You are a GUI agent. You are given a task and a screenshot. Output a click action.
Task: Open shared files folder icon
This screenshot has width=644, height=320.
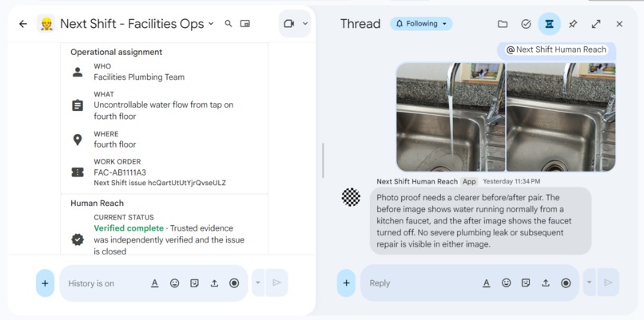503,24
